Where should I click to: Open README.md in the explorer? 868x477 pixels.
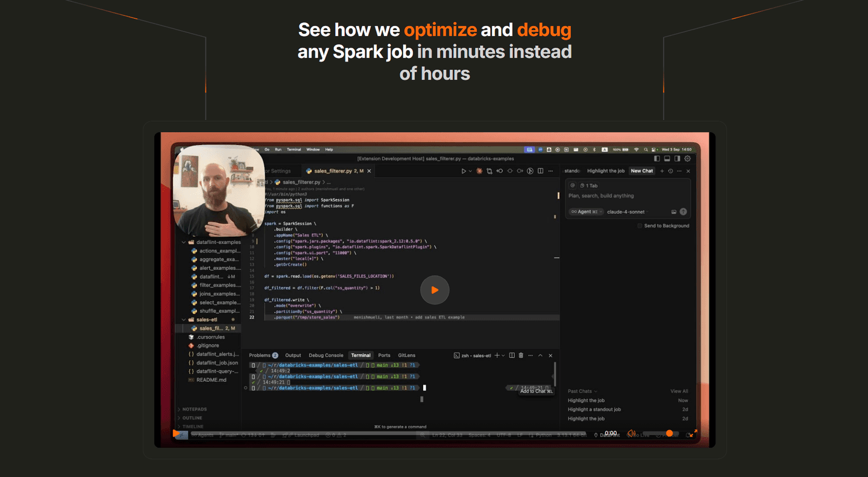click(x=209, y=380)
